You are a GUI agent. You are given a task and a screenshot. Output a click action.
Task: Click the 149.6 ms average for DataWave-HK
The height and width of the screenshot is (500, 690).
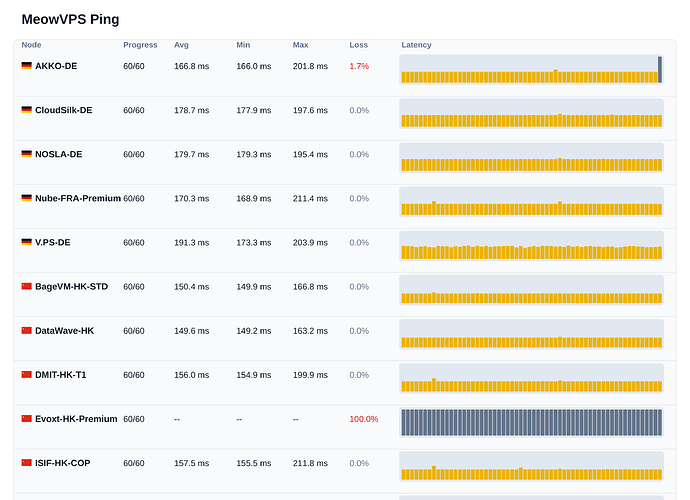click(191, 331)
